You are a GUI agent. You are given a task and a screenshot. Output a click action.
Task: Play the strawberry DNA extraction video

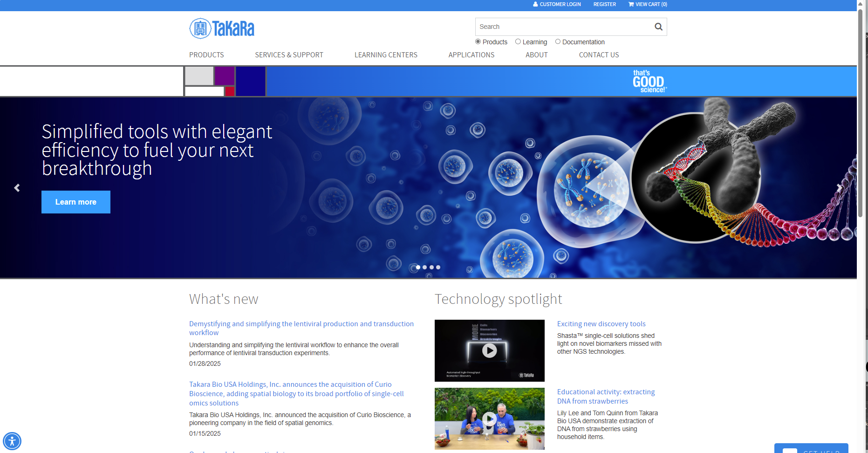[x=489, y=419]
